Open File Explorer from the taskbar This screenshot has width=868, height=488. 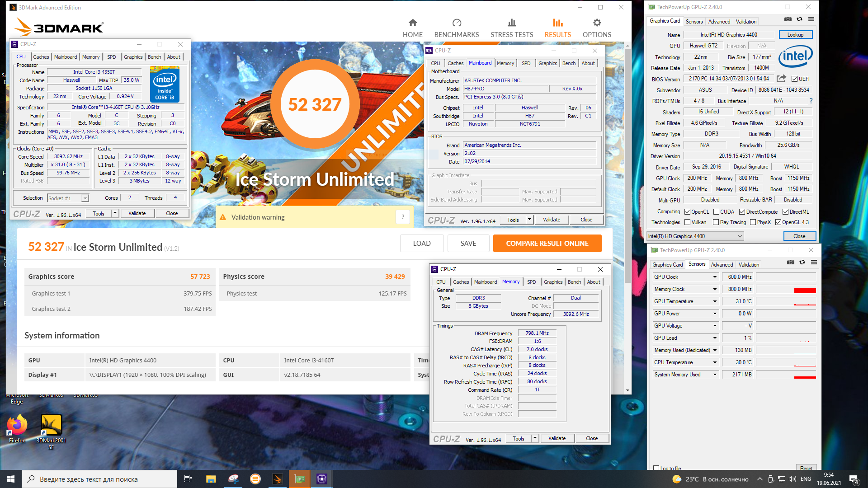pyautogui.click(x=211, y=479)
